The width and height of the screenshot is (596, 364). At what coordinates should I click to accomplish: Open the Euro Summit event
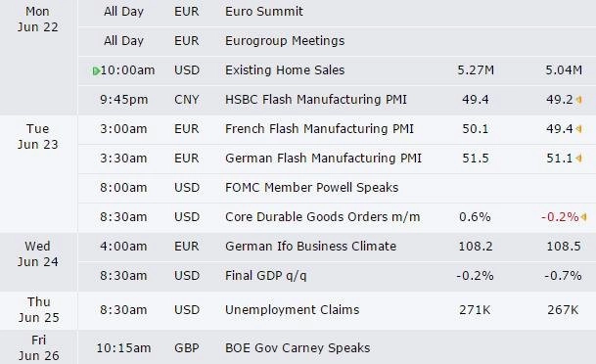point(264,12)
